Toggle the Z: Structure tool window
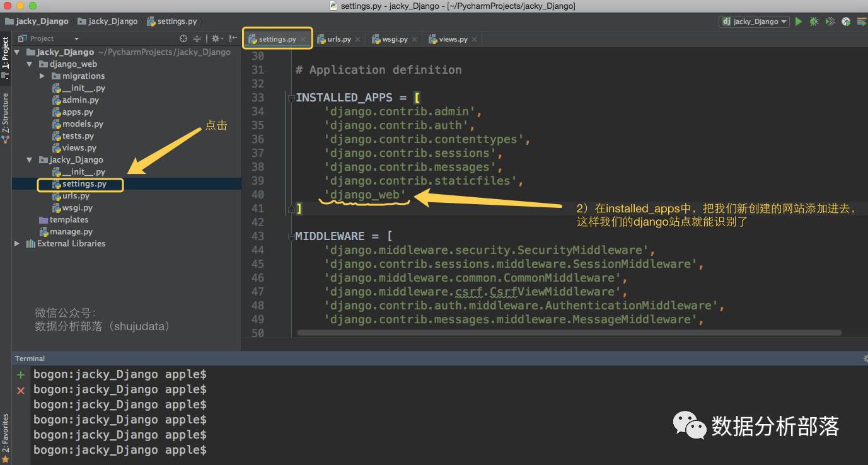The image size is (868, 465). pos(5,117)
